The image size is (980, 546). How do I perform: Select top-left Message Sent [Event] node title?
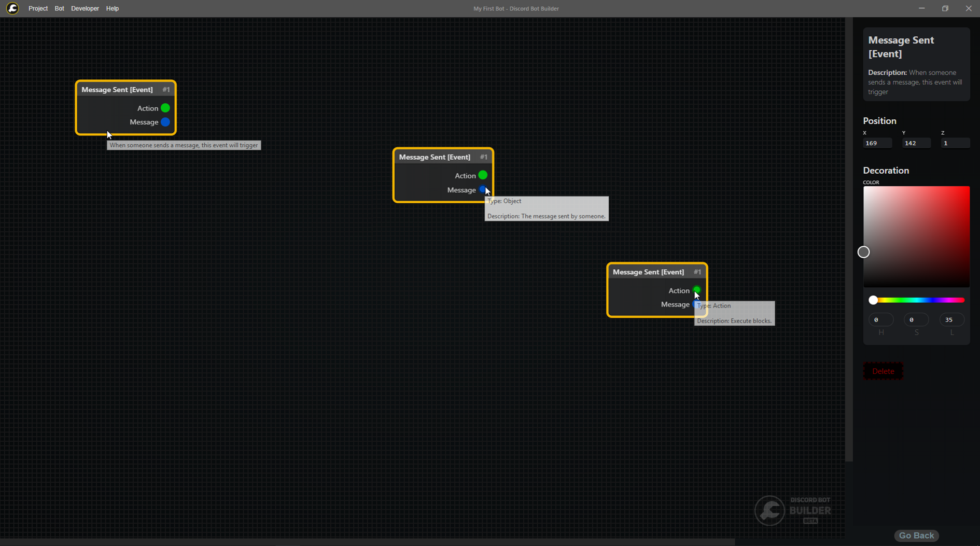[x=117, y=90]
